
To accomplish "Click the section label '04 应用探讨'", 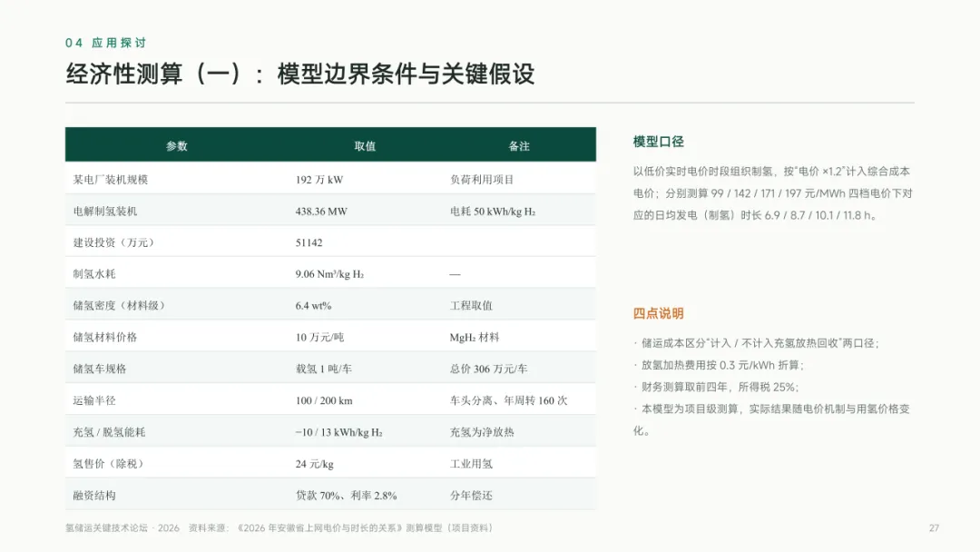I will (105, 43).
